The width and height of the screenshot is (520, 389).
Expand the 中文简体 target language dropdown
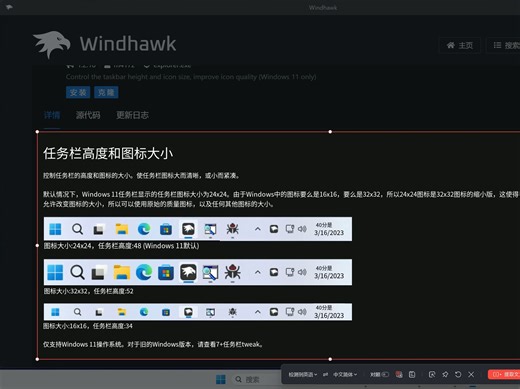(x=345, y=375)
